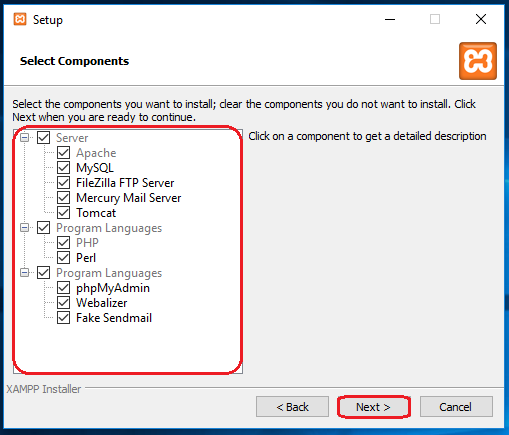
Task: Uncheck the Fake Sendmail checkbox
Action: (x=63, y=318)
